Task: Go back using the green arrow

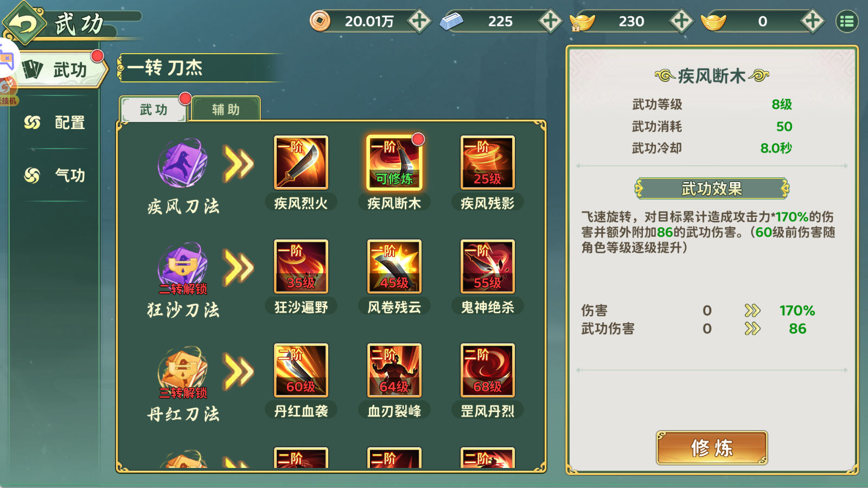Action: point(24,23)
